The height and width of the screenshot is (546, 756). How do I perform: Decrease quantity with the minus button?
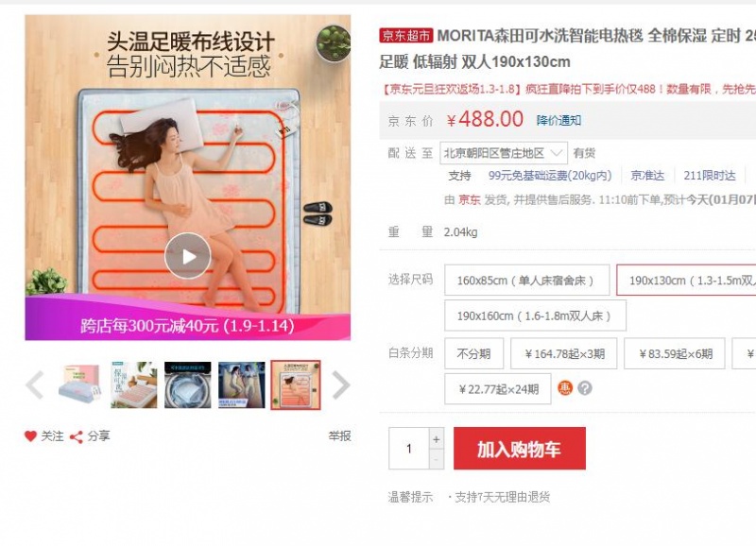[436, 459]
